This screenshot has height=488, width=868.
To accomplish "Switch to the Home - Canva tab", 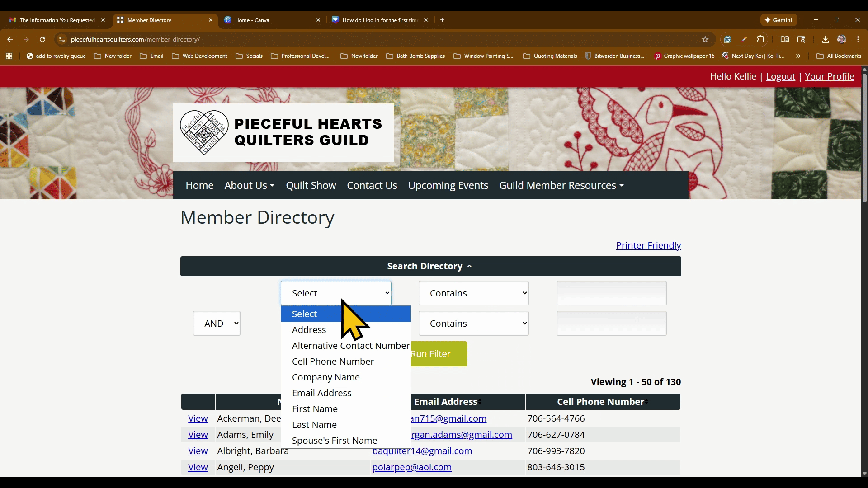I will [271, 20].
